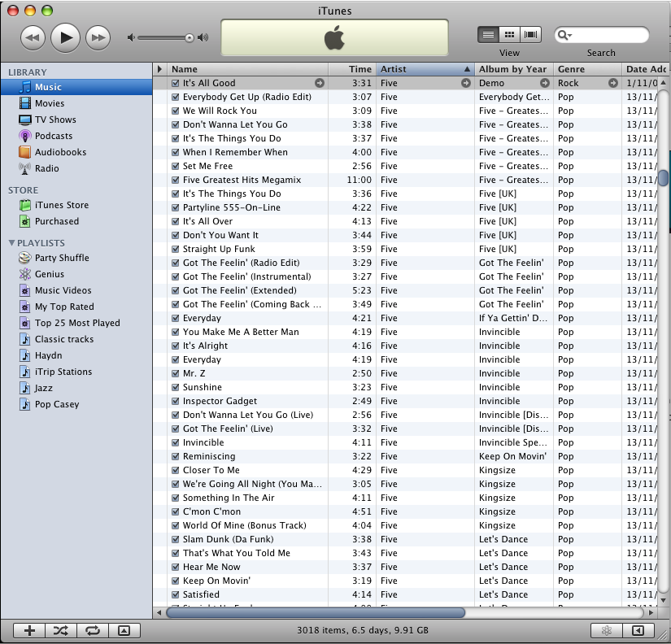Image resolution: width=671 pixels, height=644 pixels.
Task: Click the high volume speaker icon
Action: [203, 37]
